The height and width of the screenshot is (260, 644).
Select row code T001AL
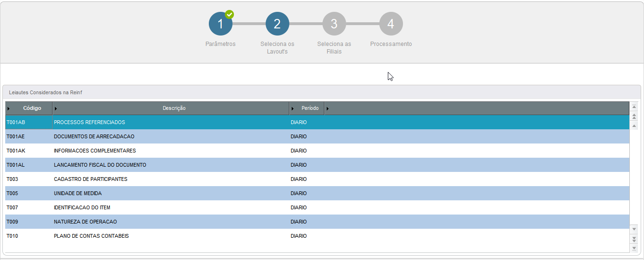tap(16, 165)
